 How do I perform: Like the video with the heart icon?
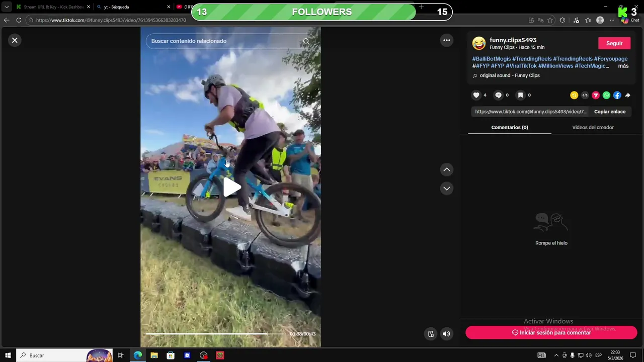click(x=476, y=95)
